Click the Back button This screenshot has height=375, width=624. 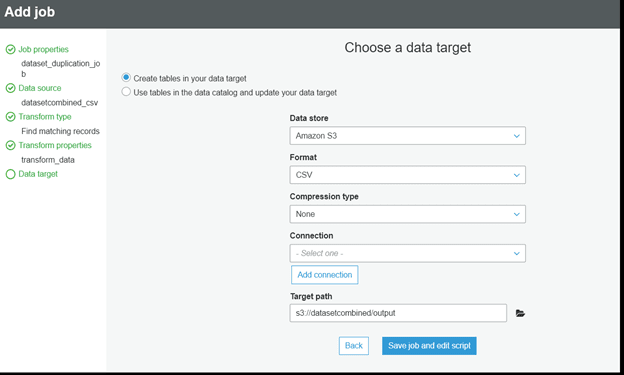click(x=354, y=346)
